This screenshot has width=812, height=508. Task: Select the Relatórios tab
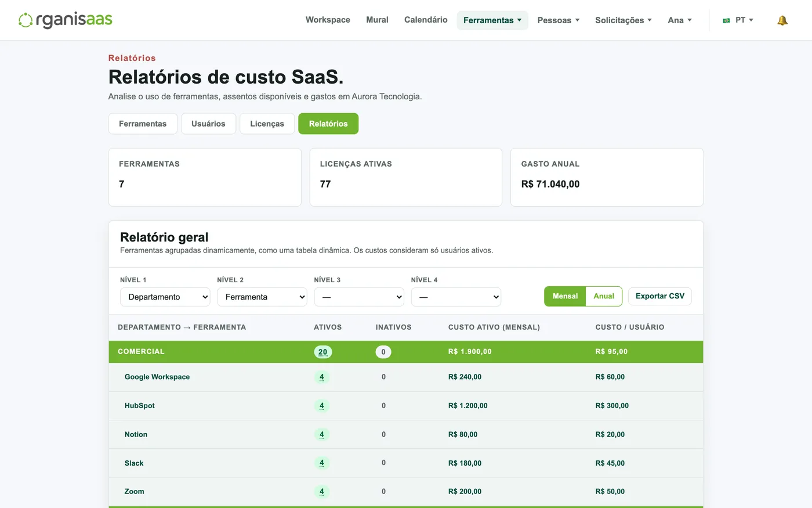tap(328, 124)
